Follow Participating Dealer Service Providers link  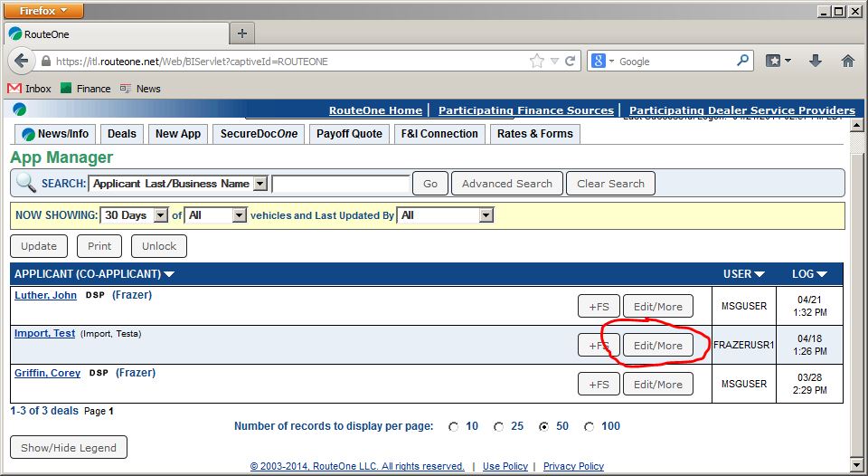[x=741, y=110]
